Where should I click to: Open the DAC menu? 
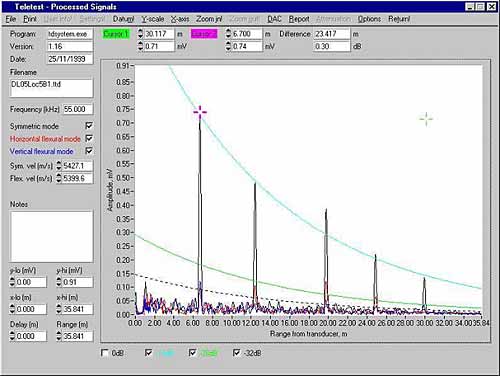point(275,19)
